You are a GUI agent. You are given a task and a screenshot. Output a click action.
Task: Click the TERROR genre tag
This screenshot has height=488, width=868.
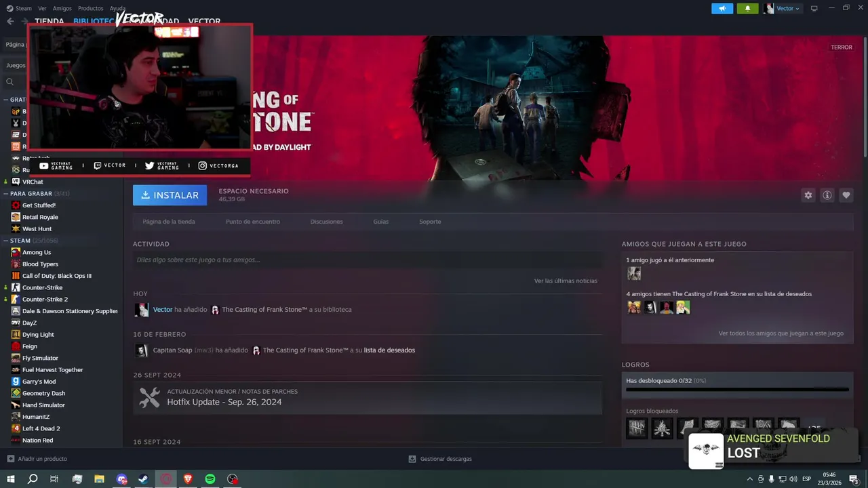coord(842,47)
